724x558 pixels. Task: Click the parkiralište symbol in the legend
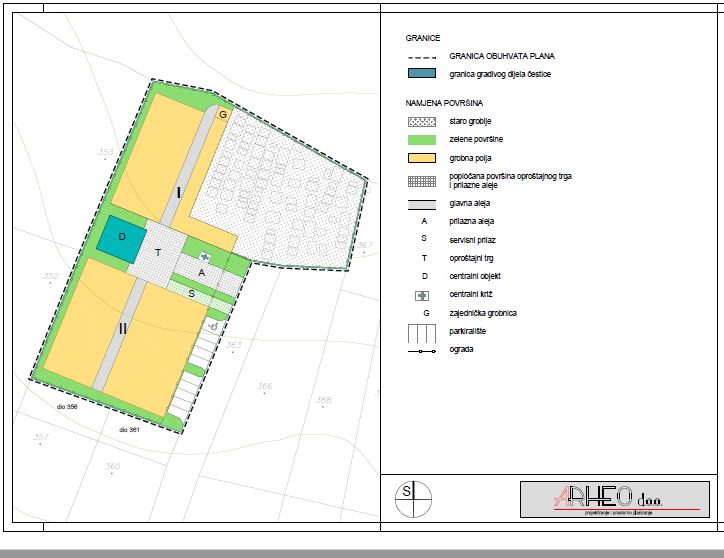[422, 331]
